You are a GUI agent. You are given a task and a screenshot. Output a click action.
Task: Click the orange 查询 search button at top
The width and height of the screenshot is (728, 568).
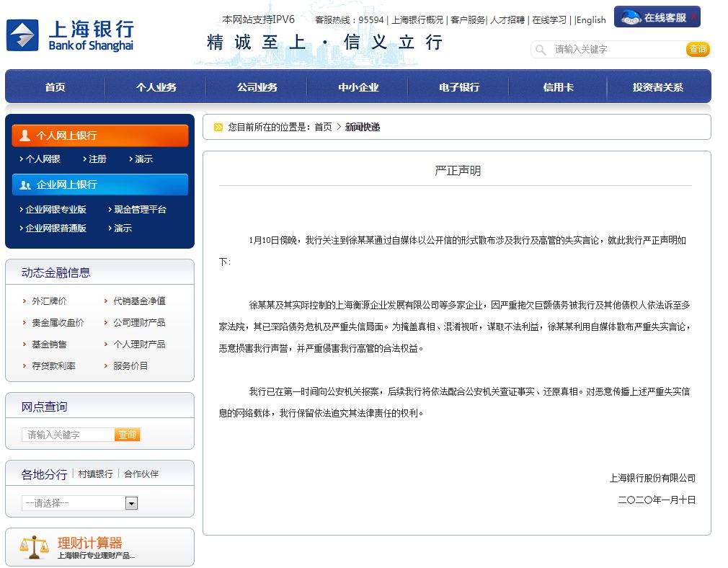(698, 50)
